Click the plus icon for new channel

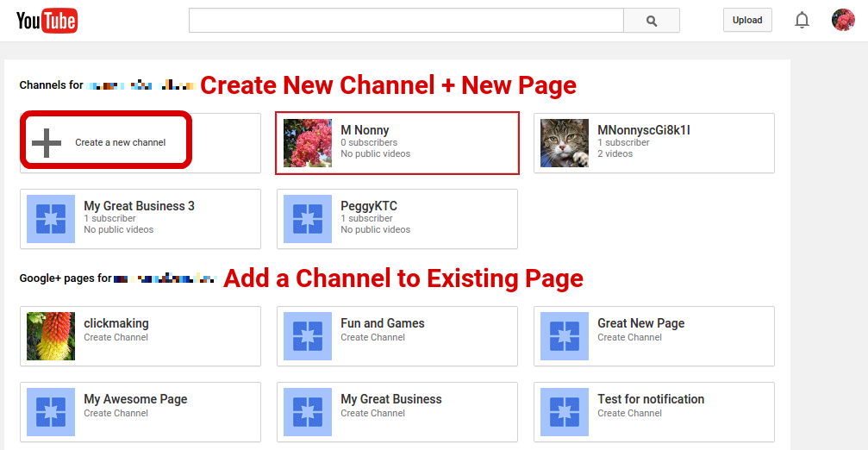47,143
